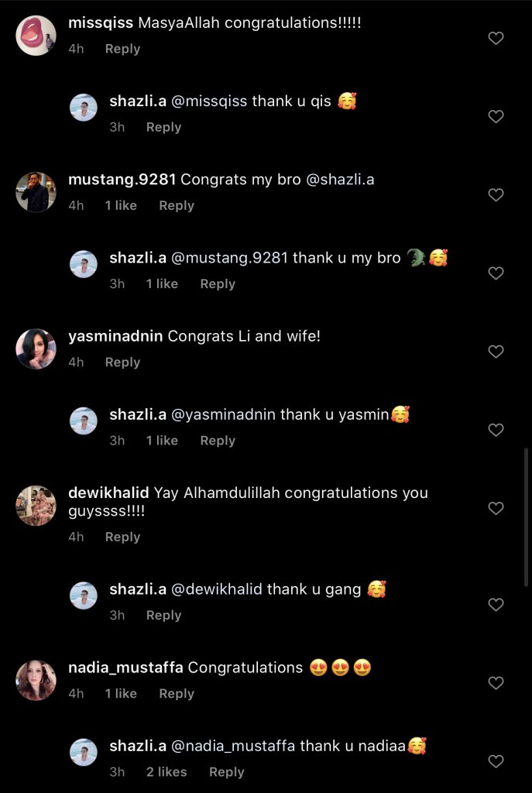The image size is (532, 793).
Task: Tap heart on dewikhalid's comment
Action: 496,508
